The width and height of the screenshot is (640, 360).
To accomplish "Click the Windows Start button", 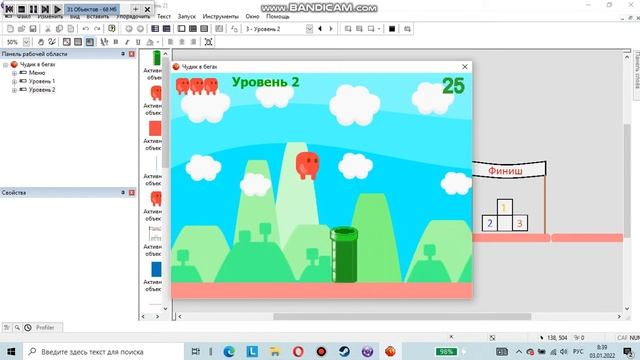I will [11, 351].
